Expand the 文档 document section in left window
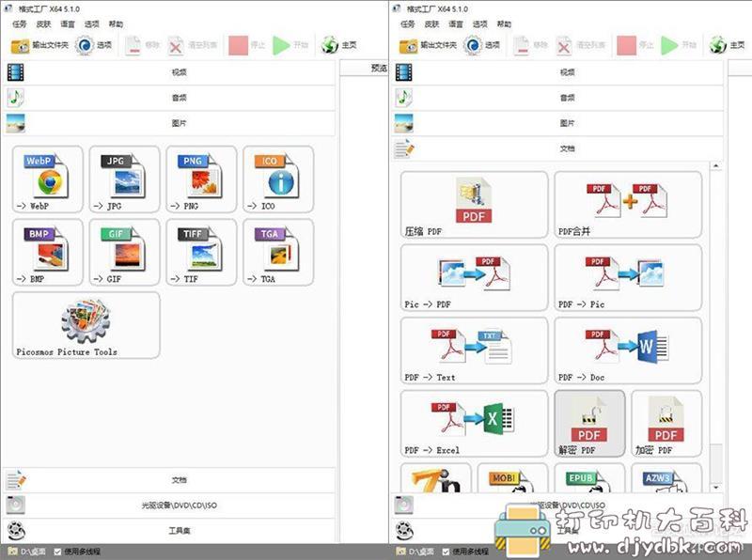Image resolution: width=752 pixels, height=560 pixels. click(x=169, y=480)
